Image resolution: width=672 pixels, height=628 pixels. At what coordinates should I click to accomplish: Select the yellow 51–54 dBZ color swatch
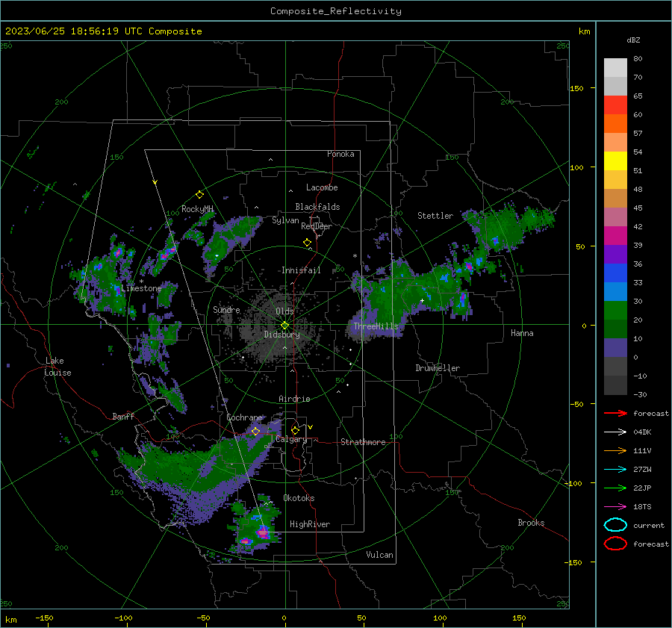[615, 161]
